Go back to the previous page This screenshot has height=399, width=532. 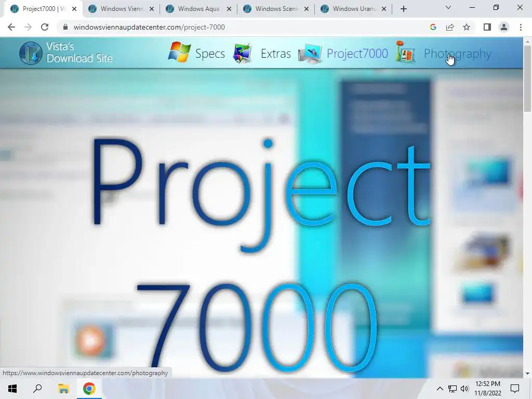click(11, 27)
